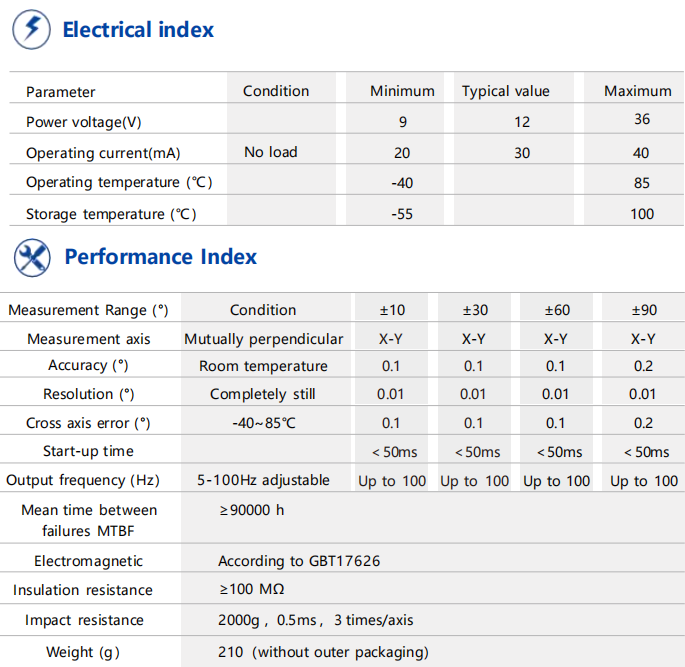Click the 'According to GBT17626' value
685x667 pixels.
click(x=299, y=561)
